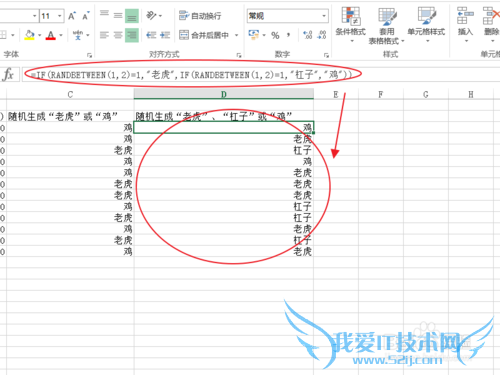Click the increase font size icon
500x375 pixels.
click(x=72, y=16)
